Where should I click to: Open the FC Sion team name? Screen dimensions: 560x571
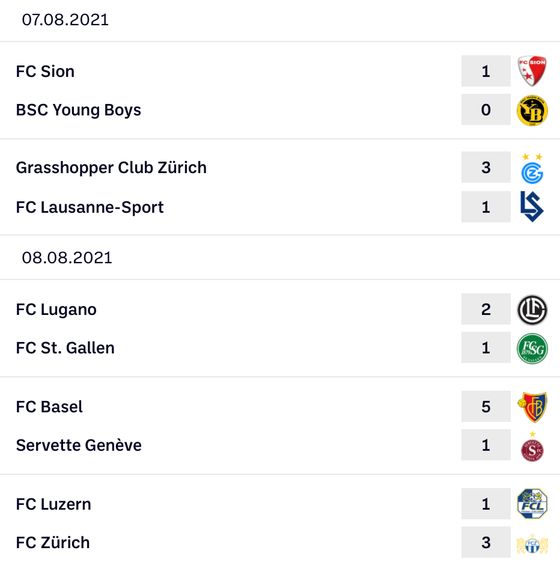[45, 71]
